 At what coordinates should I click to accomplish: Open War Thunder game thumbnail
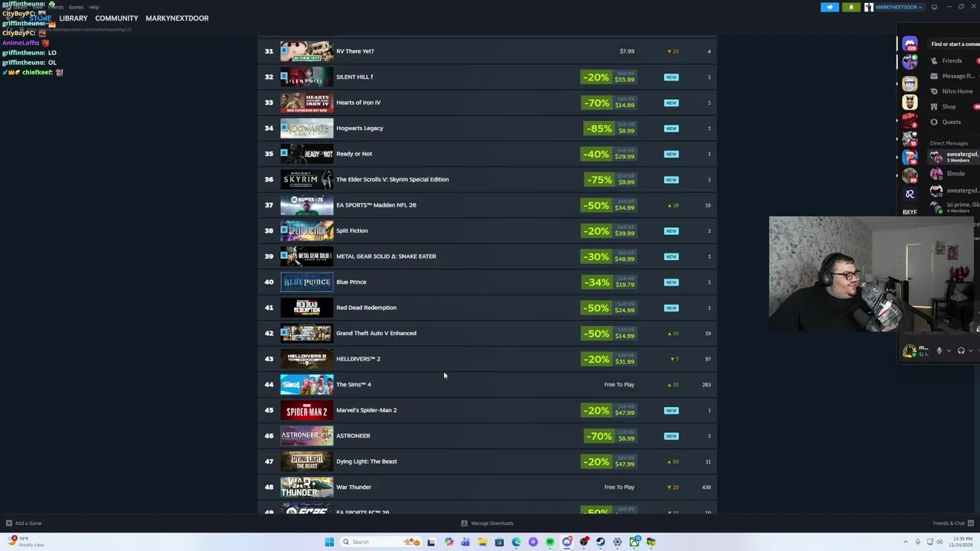point(306,487)
